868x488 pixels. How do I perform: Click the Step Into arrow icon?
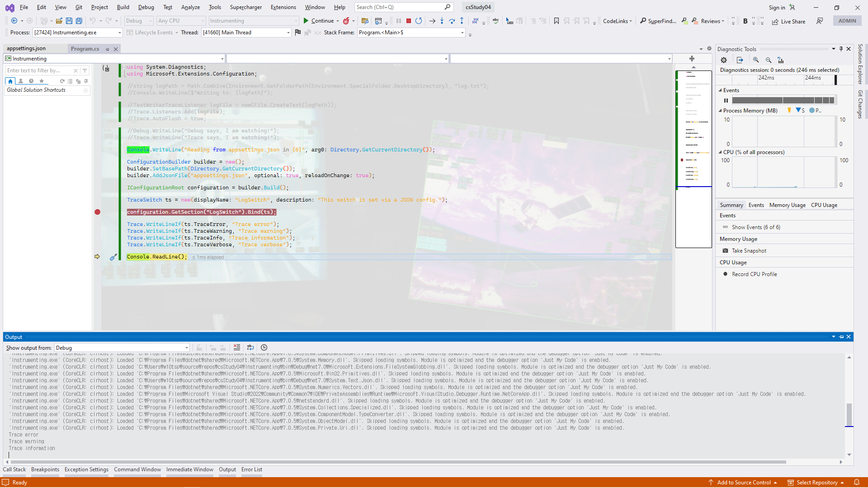pyautogui.click(x=442, y=21)
